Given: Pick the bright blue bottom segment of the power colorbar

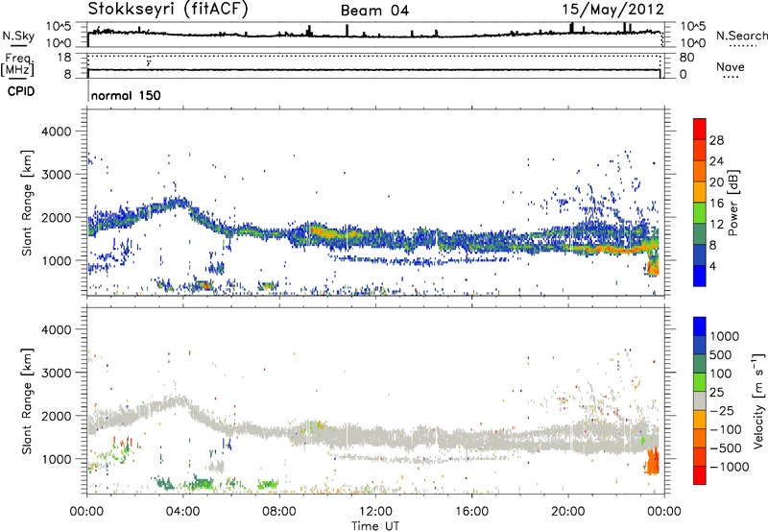Looking at the screenshot, I should [700, 276].
